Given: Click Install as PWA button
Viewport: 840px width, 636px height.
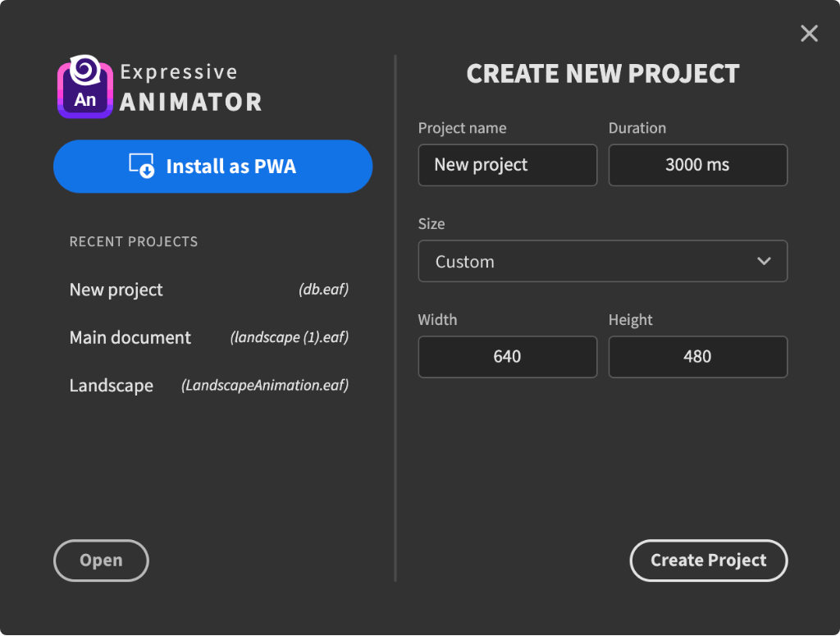Looking at the screenshot, I should click(212, 167).
